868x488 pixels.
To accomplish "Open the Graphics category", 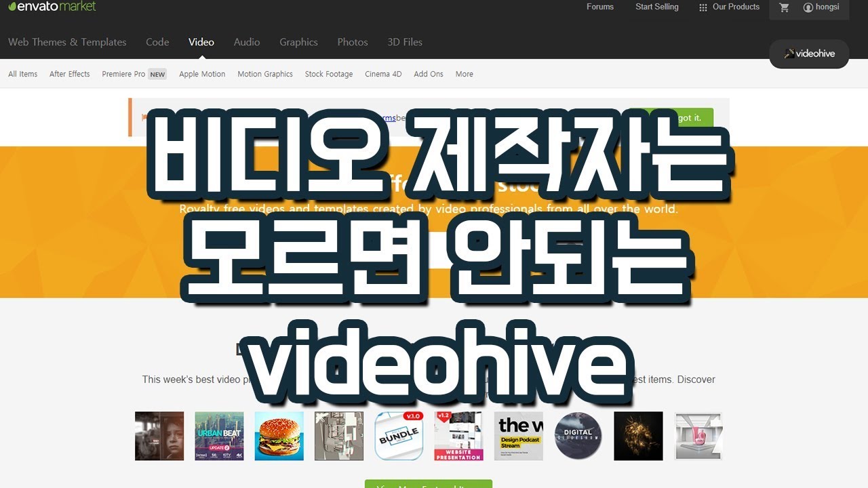I will tap(298, 42).
